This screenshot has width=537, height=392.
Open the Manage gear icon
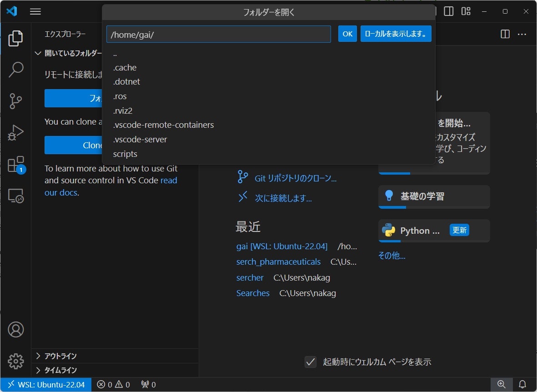pos(16,361)
